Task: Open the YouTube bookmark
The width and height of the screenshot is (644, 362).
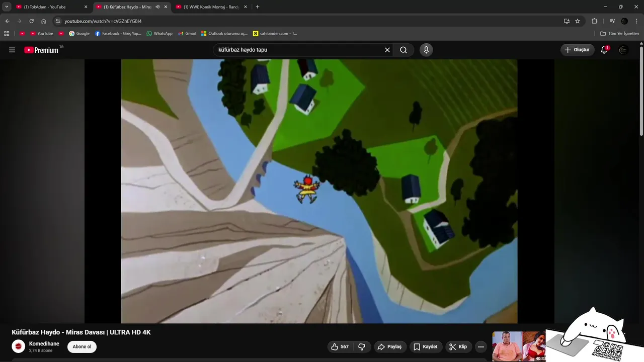Action: tap(41, 34)
